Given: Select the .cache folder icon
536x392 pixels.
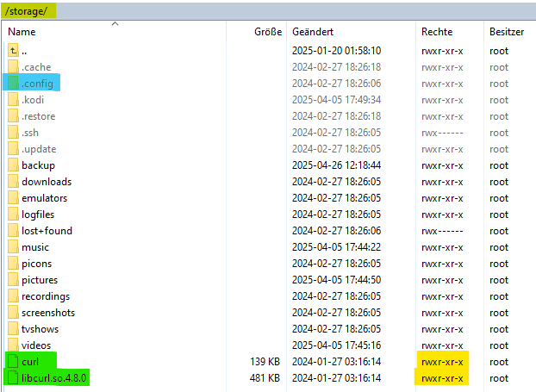Looking at the screenshot, I should pos(13,67).
